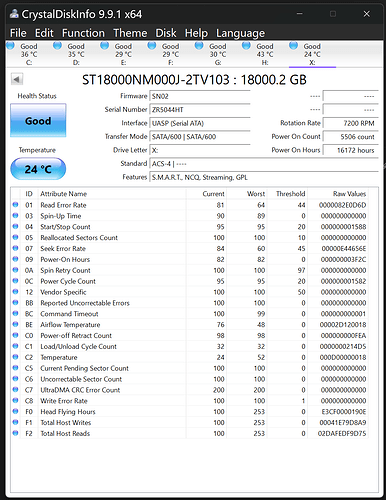This screenshot has height=500, width=386.
Task: Open the Edit menu
Action: (44, 33)
